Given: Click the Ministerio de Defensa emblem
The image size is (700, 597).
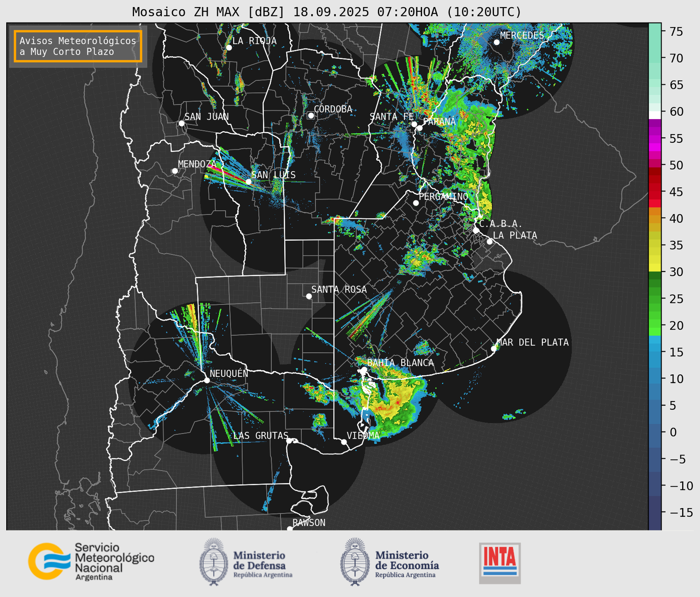Looking at the screenshot, I should coord(214,562).
